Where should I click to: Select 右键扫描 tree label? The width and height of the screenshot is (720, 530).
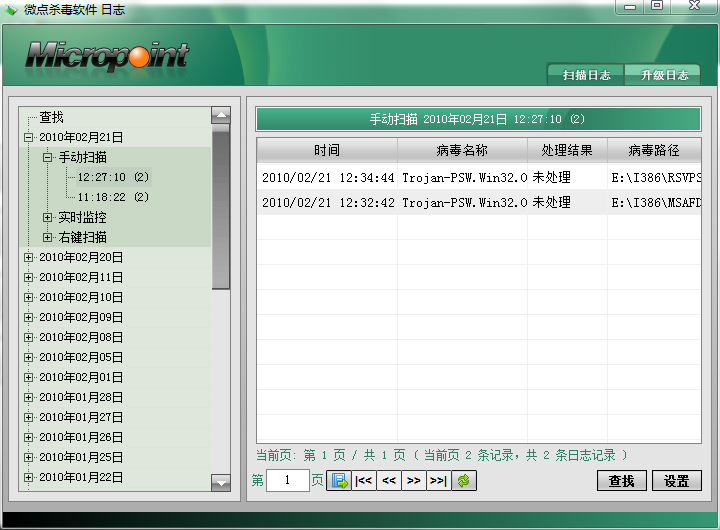click(82, 237)
